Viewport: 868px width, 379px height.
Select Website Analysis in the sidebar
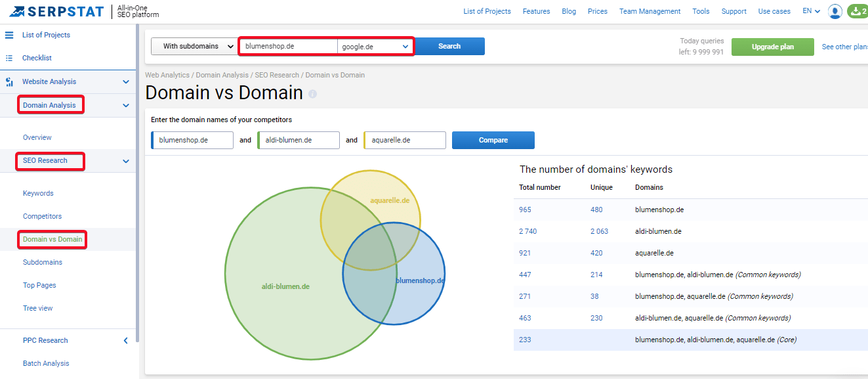coord(49,81)
